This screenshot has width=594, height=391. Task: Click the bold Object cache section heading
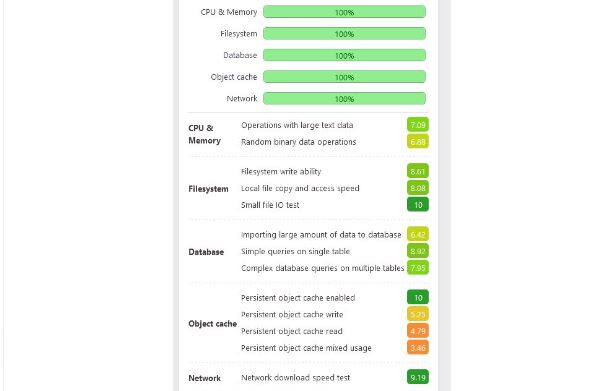(x=213, y=324)
